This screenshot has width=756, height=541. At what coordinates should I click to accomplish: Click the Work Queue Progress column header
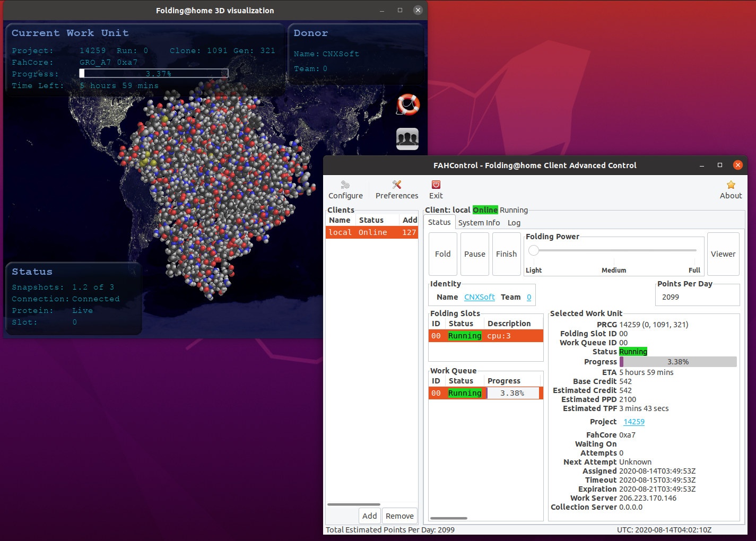(x=512, y=381)
